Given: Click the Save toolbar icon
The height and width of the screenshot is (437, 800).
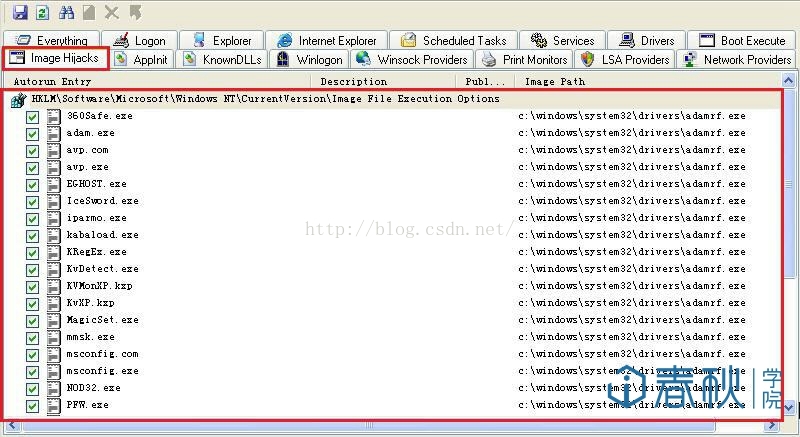Looking at the screenshot, I should pos(20,12).
